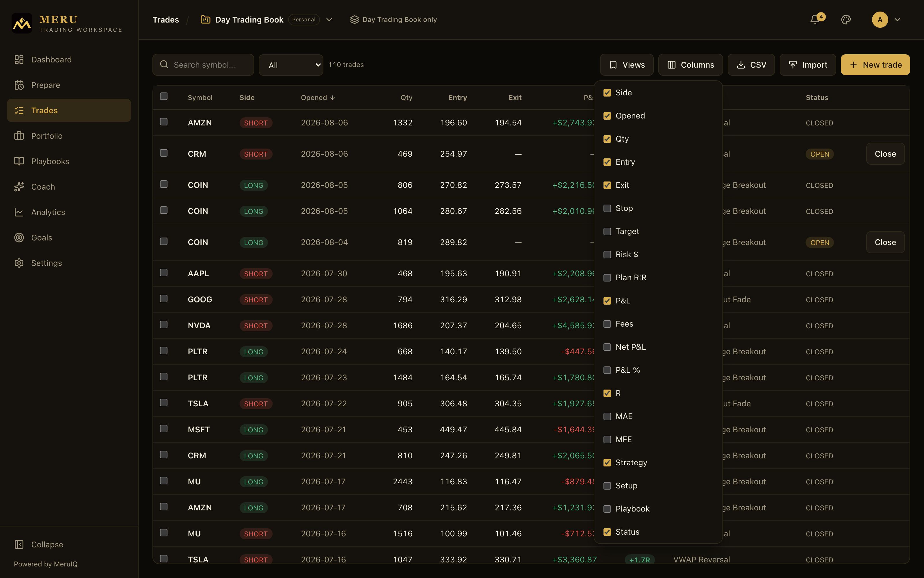Uncheck the Exit column option
The height and width of the screenshot is (578, 924).
607,186
